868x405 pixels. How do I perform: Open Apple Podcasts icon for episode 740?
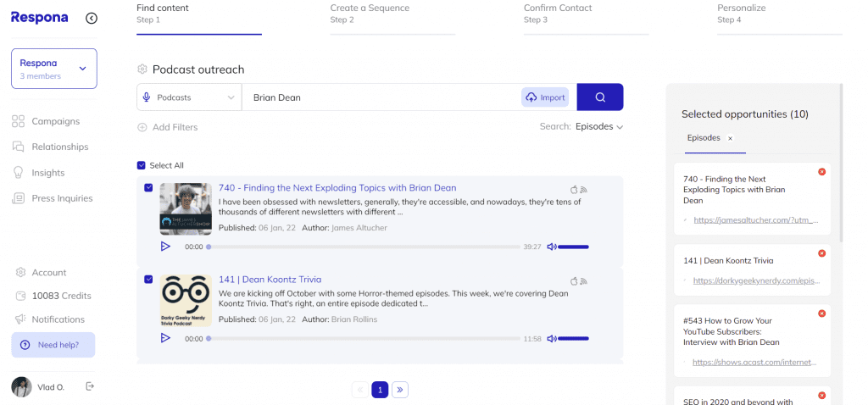coord(574,189)
